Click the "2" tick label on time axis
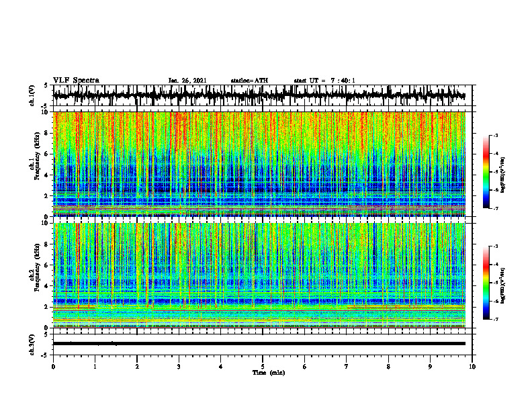Image resolution: width=532 pixels, height=411 pixels. point(137,367)
